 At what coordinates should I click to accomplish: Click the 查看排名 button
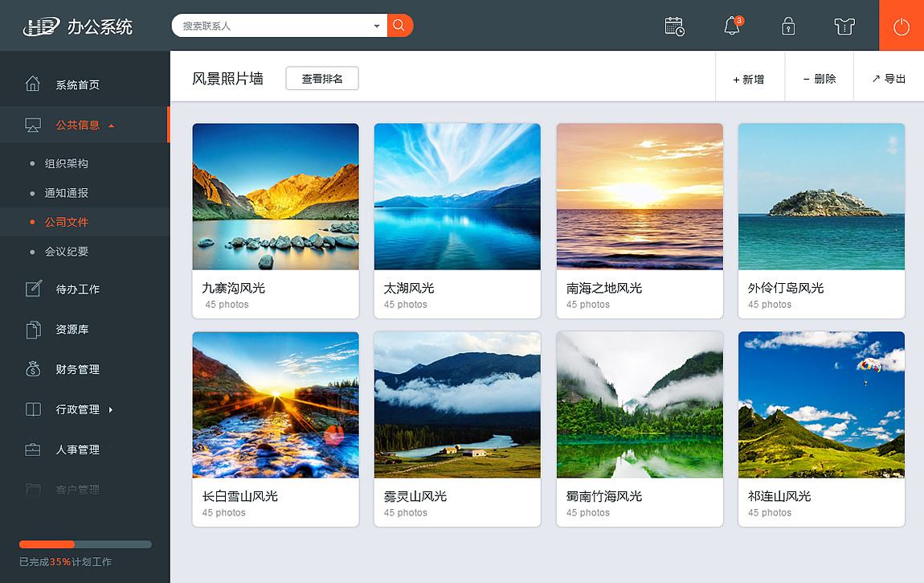pos(321,78)
